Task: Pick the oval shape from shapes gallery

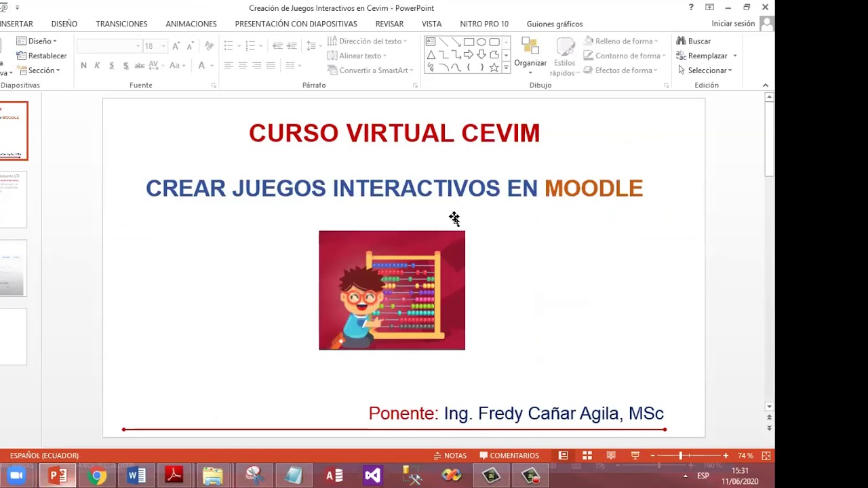Action: point(481,42)
